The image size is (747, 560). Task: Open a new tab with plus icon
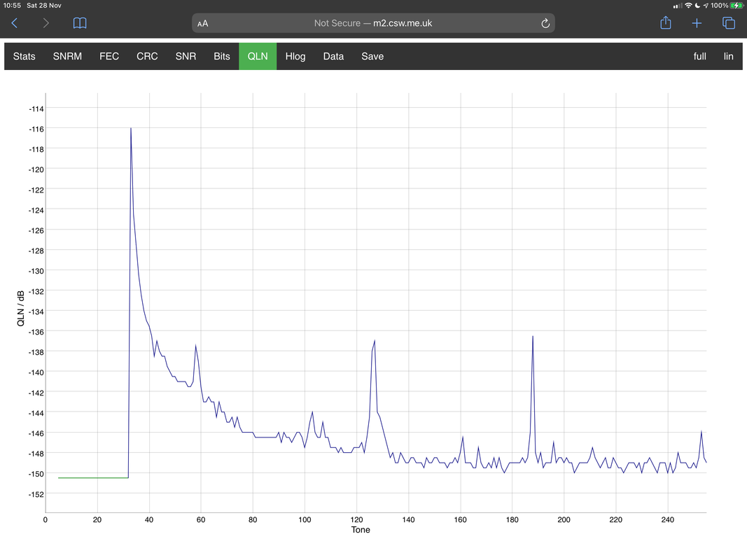pyautogui.click(x=697, y=23)
